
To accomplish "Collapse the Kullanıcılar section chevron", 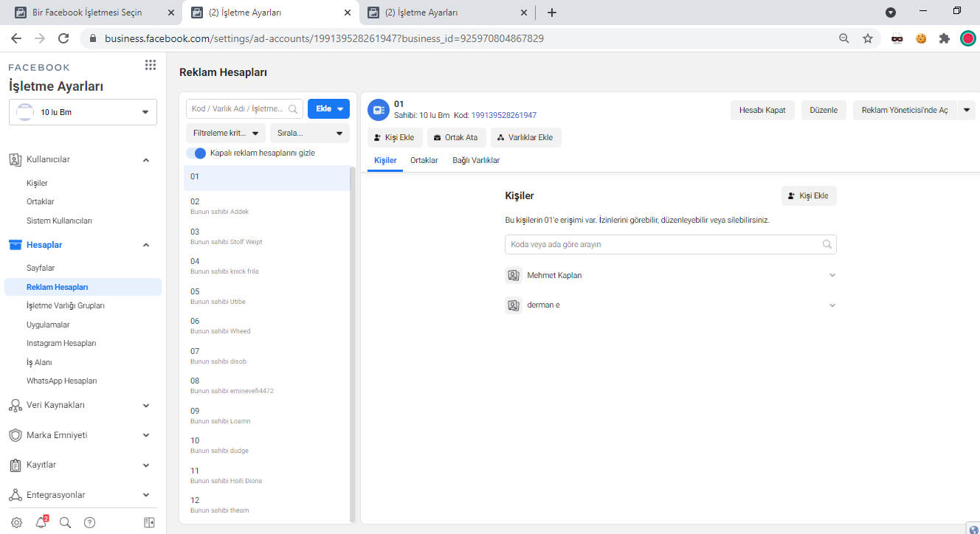I will point(146,160).
